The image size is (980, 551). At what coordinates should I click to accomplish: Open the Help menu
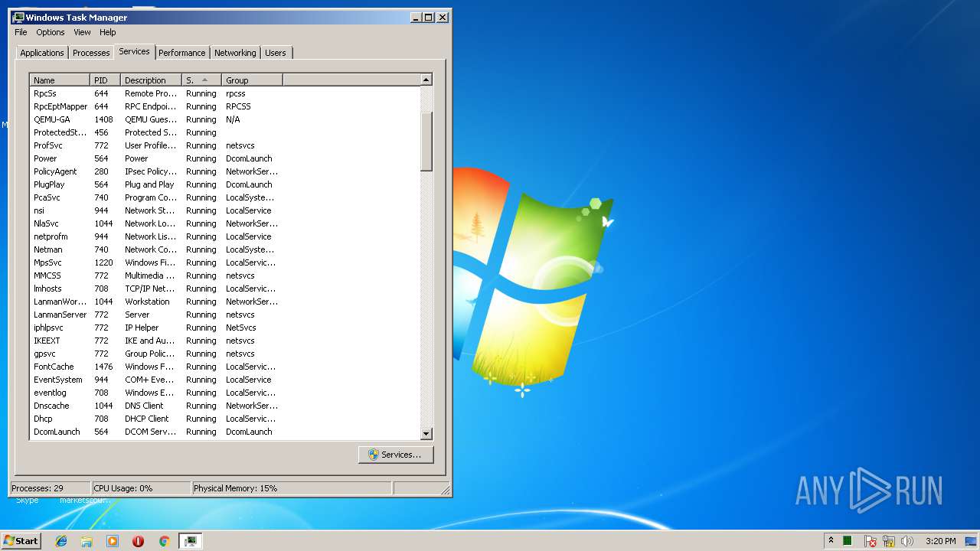pyautogui.click(x=108, y=32)
